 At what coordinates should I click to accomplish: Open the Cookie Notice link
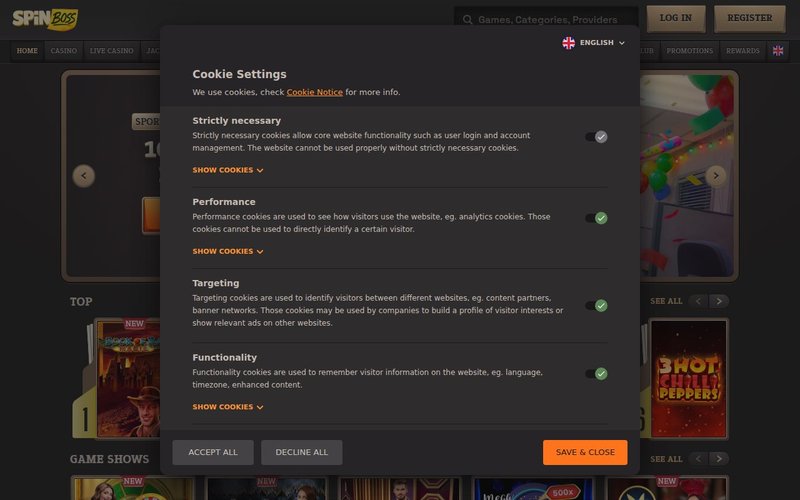click(x=314, y=92)
